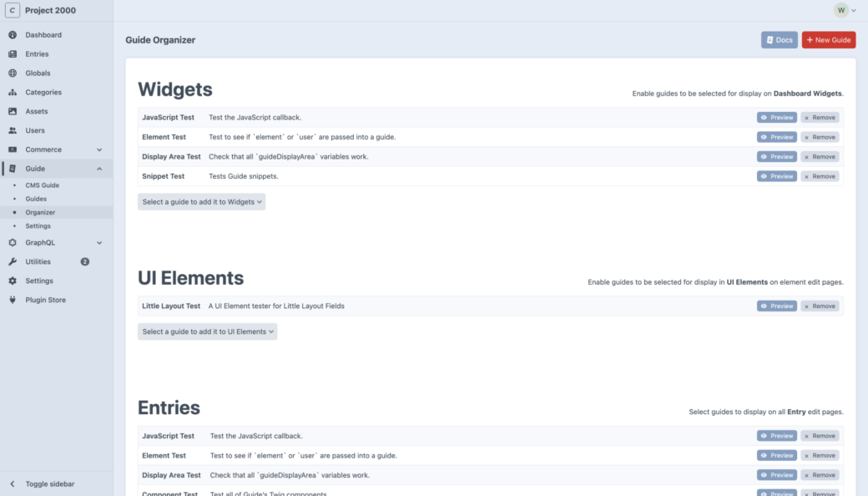Image resolution: width=868 pixels, height=496 pixels.
Task: Create a New Guide
Action: 829,40
